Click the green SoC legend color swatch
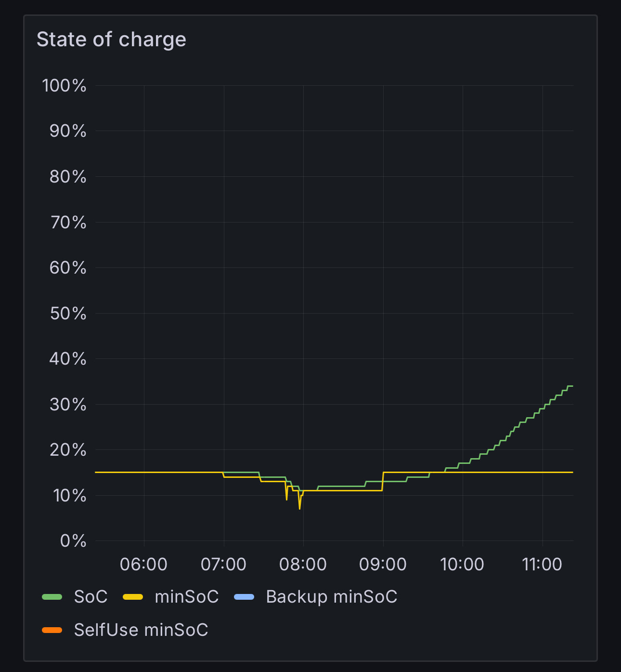This screenshot has height=672, width=621. click(x=52, y=597)
